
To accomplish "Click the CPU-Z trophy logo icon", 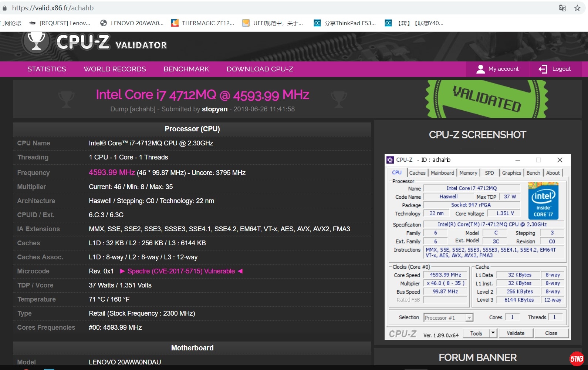I will click(36, 42).
